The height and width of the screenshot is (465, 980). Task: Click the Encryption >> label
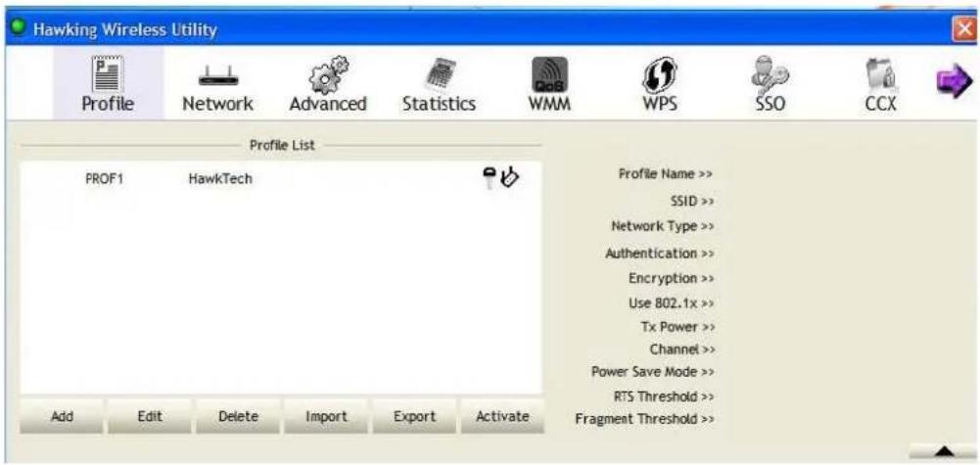(x=672, y=279)
